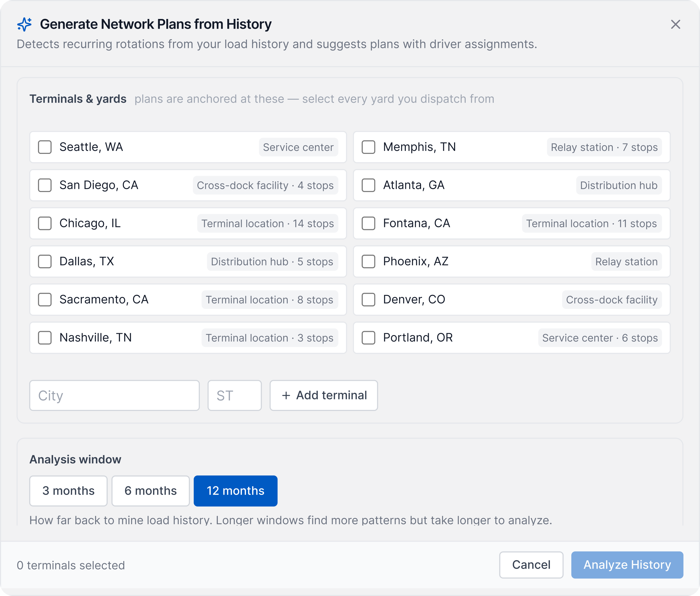Click the Add terminal button
The width and height of the screenshot is (700, 596).
[x=324, y=395]
